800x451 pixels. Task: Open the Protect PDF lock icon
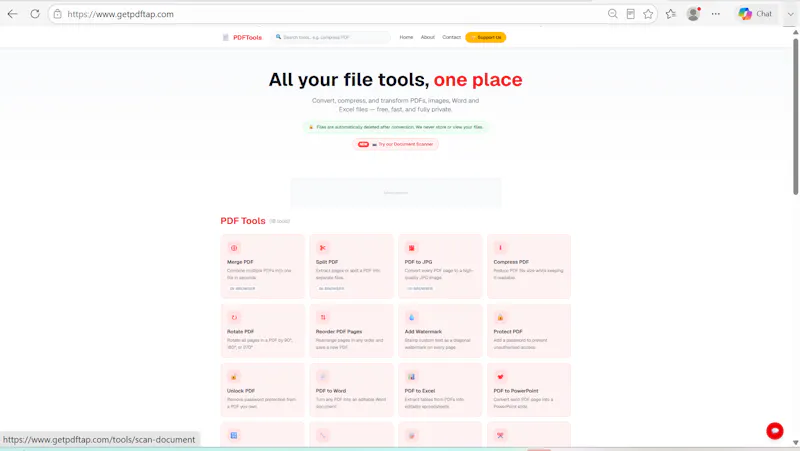click(500, 317)
